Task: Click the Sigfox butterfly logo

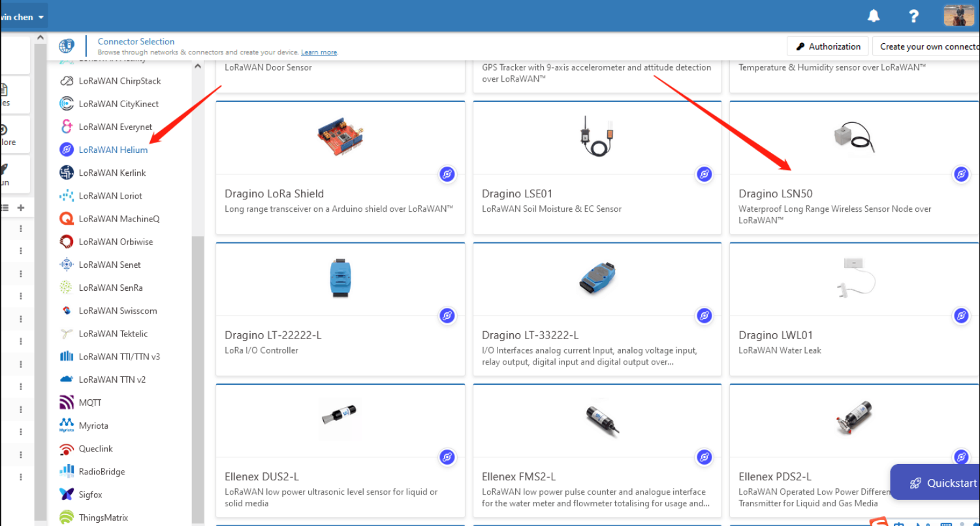Action: [67, 495]
